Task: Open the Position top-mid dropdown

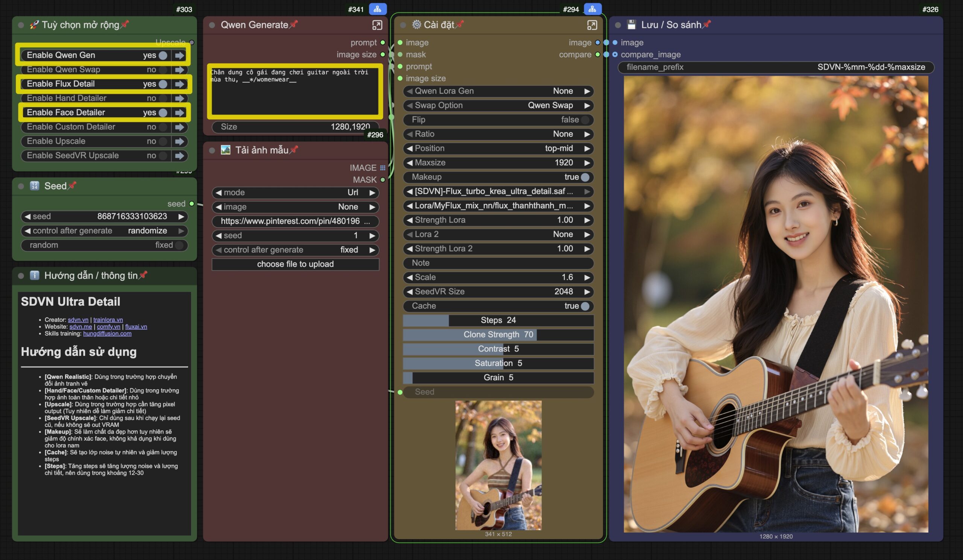Action: pyautogui.click(x=498, y=149)
